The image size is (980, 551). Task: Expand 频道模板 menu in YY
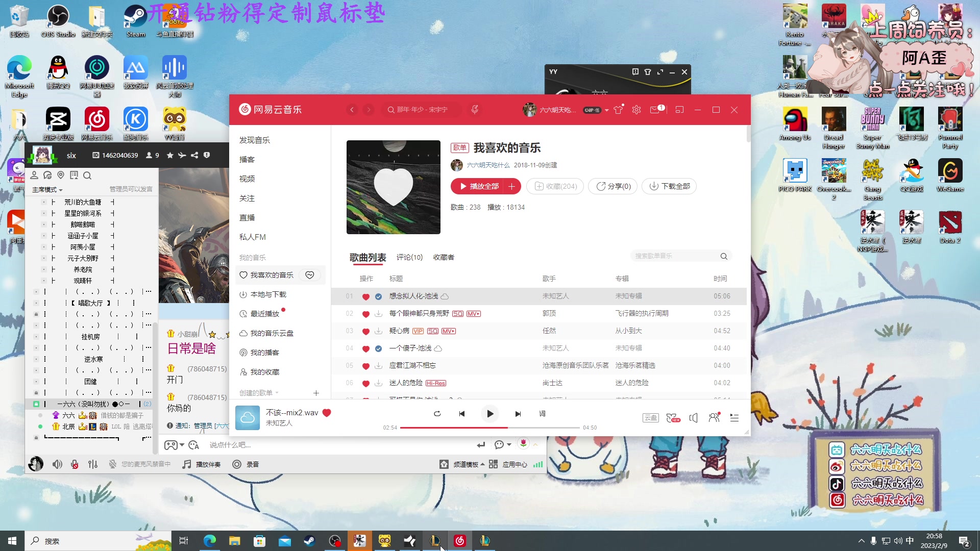[462, 464]
